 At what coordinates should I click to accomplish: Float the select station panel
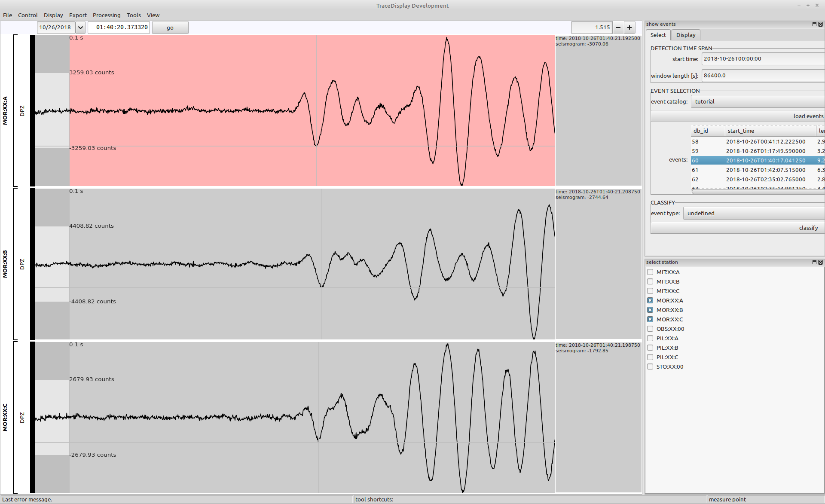pos(814,263)
